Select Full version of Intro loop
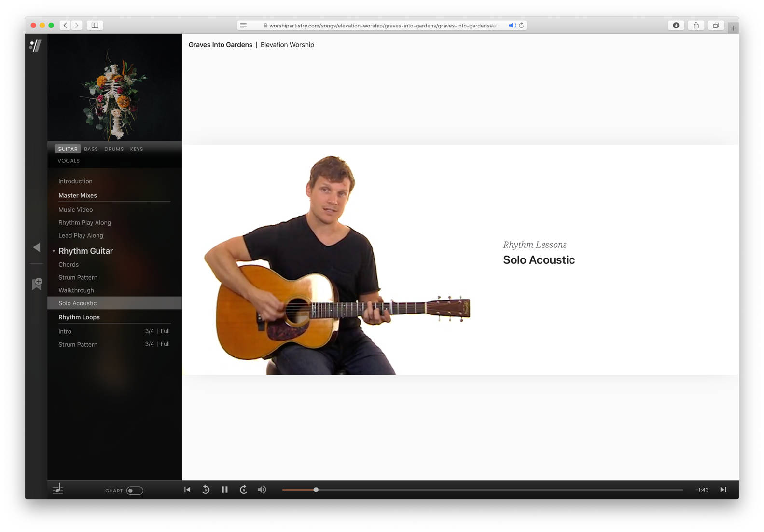764x532 pixels. click(x=165, y=331)
